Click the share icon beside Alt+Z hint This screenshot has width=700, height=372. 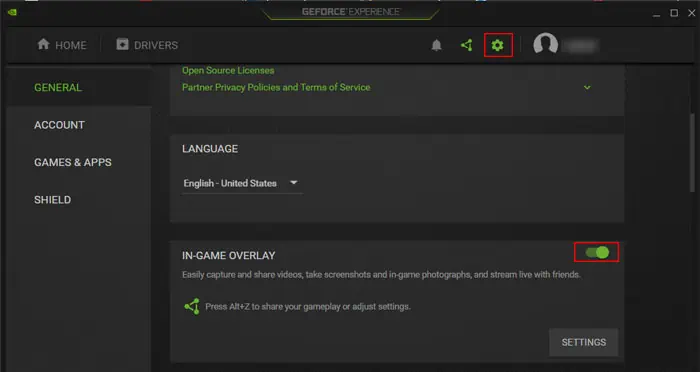click(192, 306)
